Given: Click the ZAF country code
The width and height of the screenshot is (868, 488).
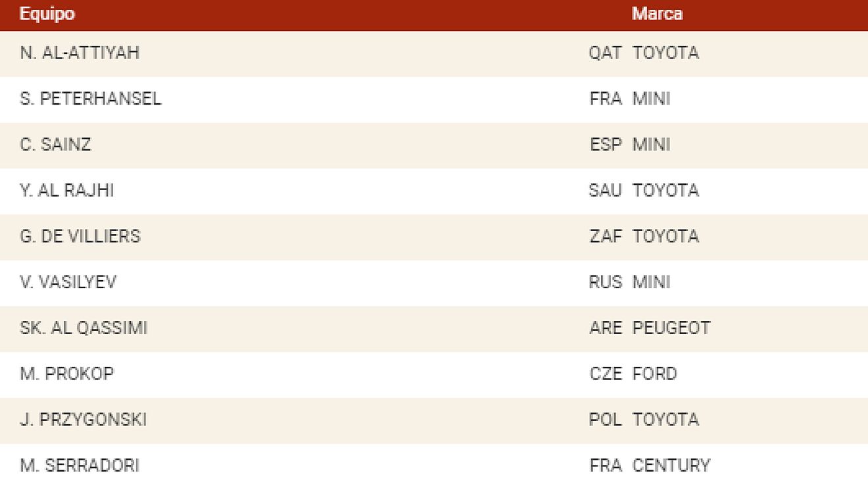Looking at the screenshot, I should click(x=606, y=236).
